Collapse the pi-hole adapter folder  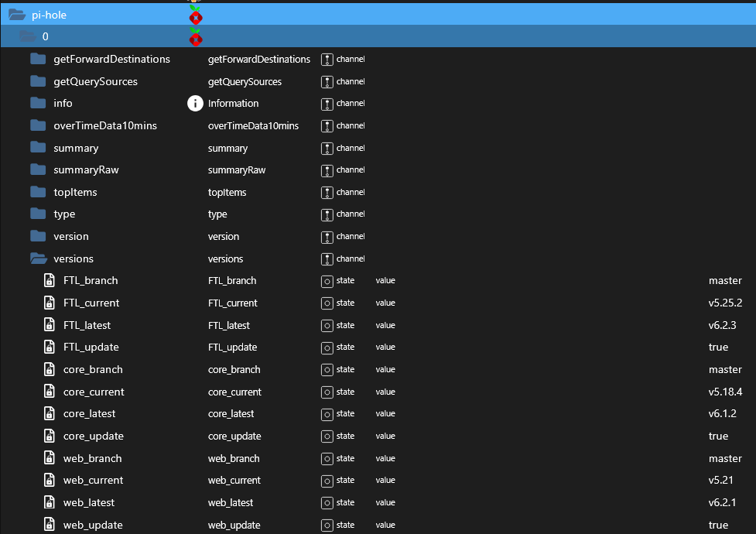(x=17, y=15)
